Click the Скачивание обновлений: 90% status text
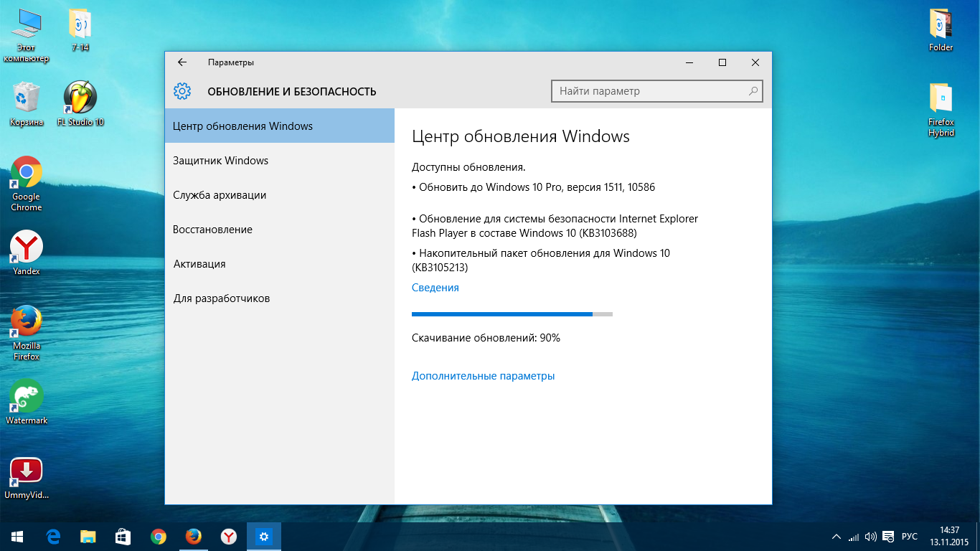 (486, 337)
